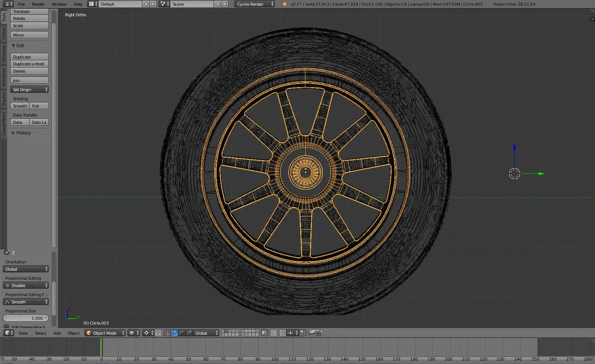Render OpenGL viewport image icon
595x364 pixels.
pos(312,333)
